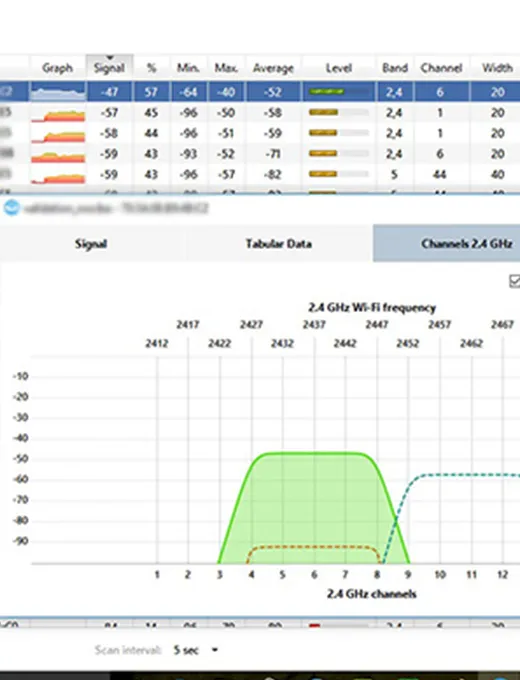The width and height of the screenshot is (520, 680).
Task: Click channel 11 on the chart's bottom axis
Action: (x=471, y=575)
